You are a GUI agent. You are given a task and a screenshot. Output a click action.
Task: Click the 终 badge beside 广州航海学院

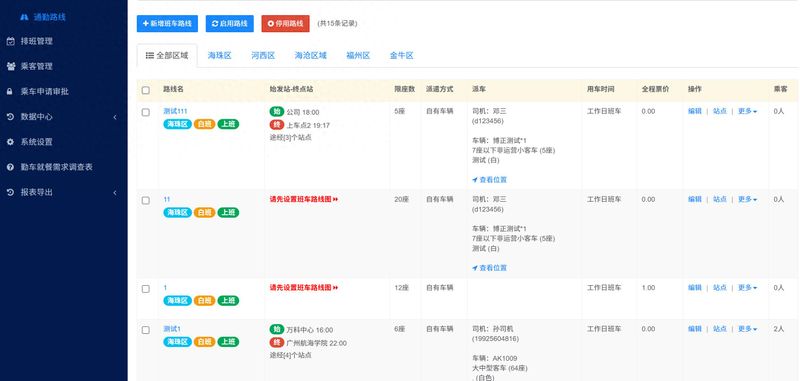[277, 342]
